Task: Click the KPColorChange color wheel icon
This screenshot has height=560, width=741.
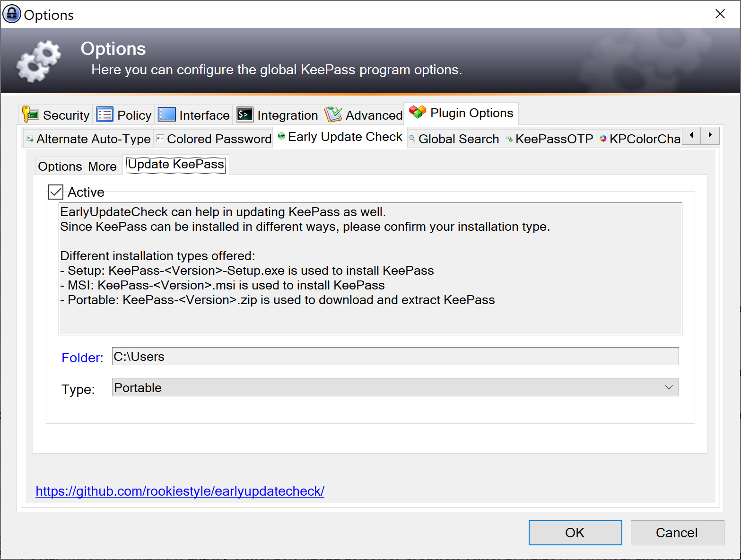Action: click(x=603, y=139)
